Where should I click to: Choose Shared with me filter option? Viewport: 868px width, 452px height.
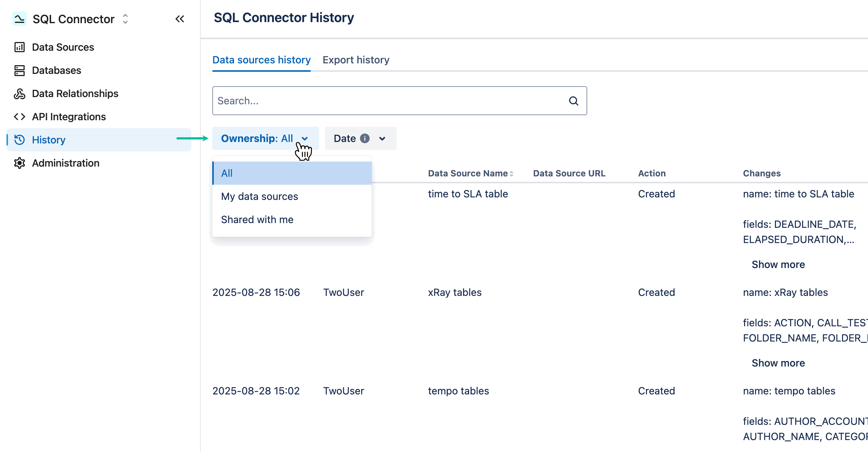(x=257, y=219)
